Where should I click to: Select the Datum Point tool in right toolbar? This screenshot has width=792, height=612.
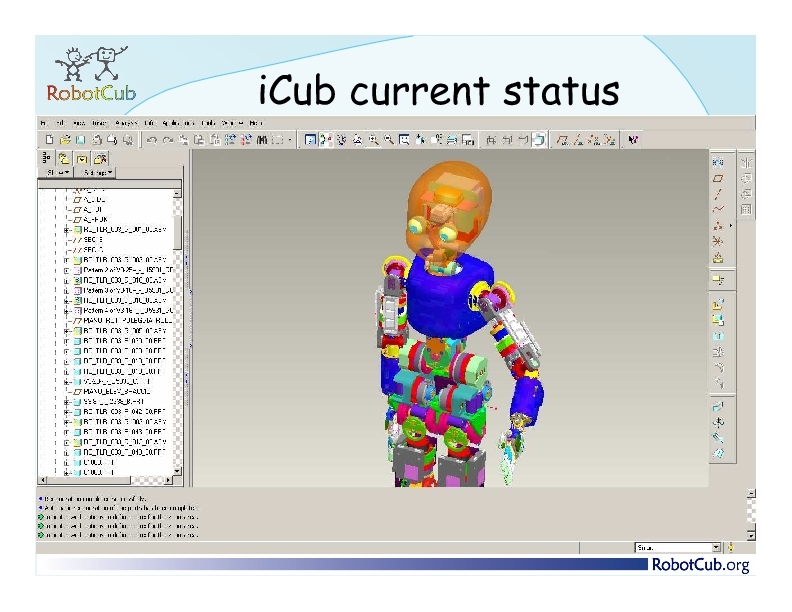point(718,226)
